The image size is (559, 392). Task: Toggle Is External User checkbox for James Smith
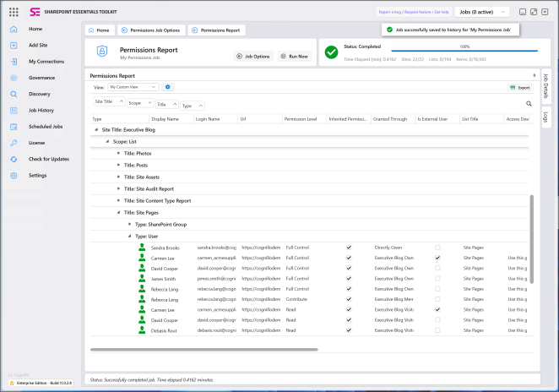(437, 278)
